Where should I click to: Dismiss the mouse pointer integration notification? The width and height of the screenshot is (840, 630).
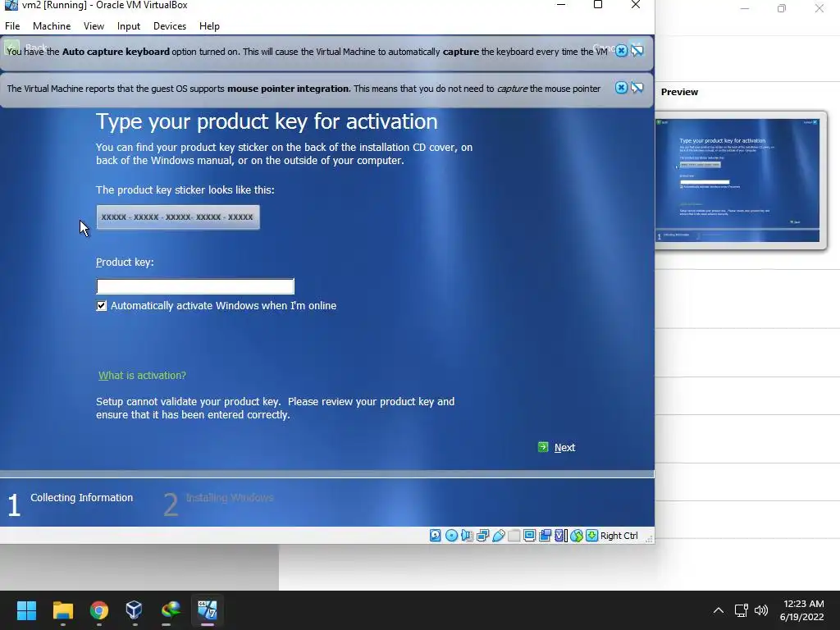(621, 88)
